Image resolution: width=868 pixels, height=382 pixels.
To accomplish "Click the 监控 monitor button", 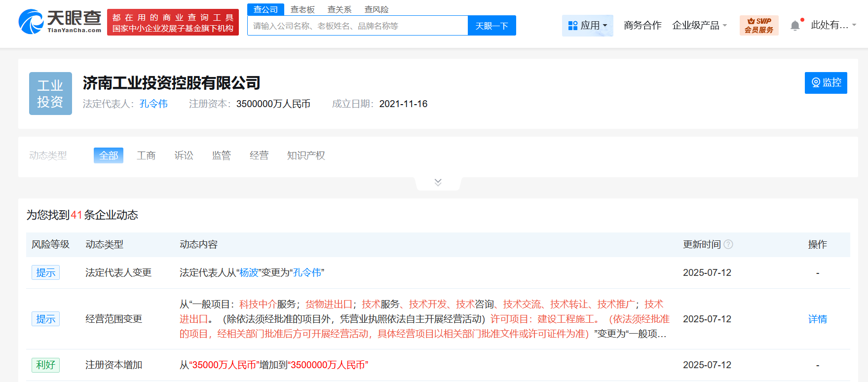I will 826,82.
